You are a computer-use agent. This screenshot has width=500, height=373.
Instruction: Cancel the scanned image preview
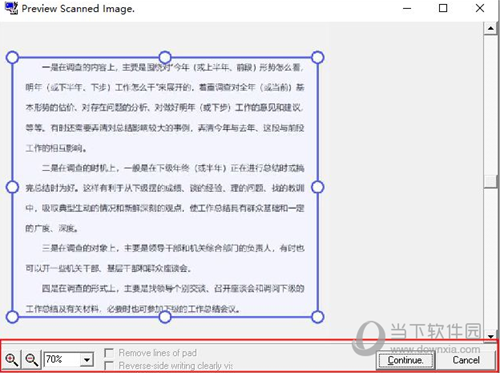point(466,360)
